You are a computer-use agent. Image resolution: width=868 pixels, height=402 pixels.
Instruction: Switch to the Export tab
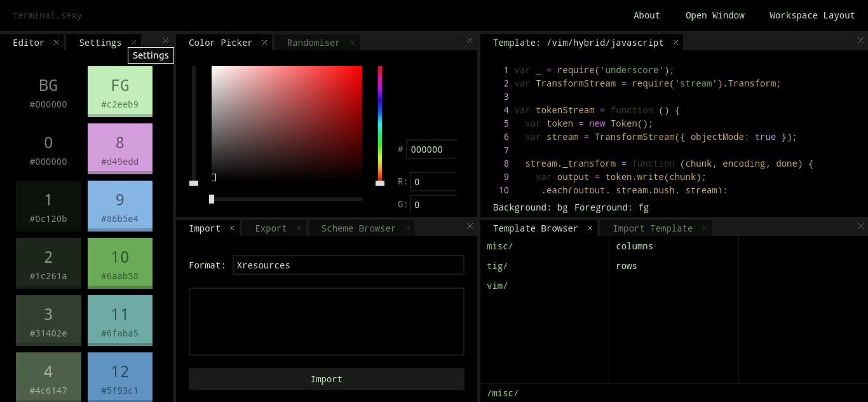271,228
